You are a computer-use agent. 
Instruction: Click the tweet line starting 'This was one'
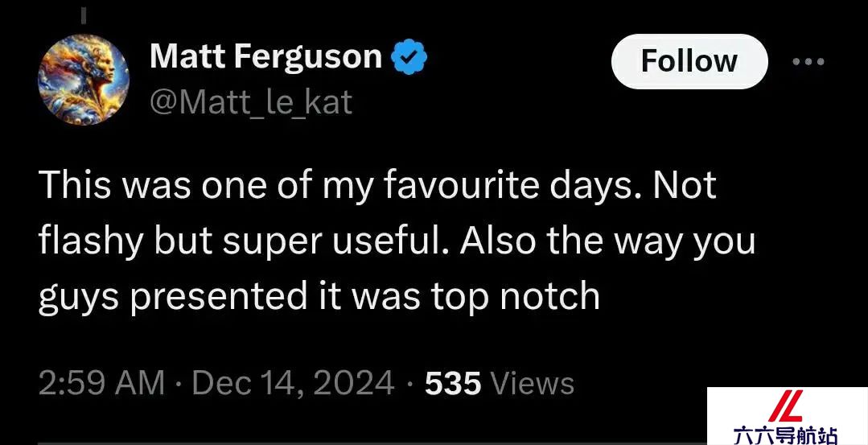(377, 187)
